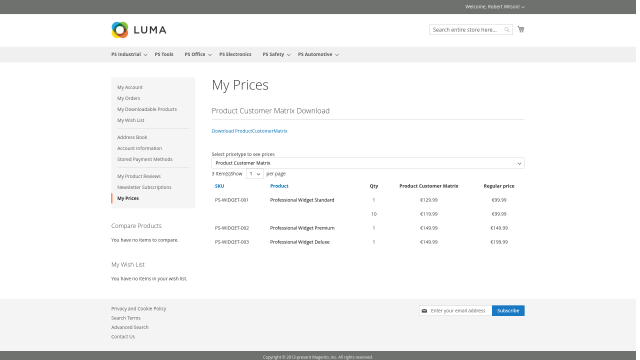640x360 pixels.
Task: Open My Wish List sidebar link
Action: pyautogui.click(x=131, y=120)
